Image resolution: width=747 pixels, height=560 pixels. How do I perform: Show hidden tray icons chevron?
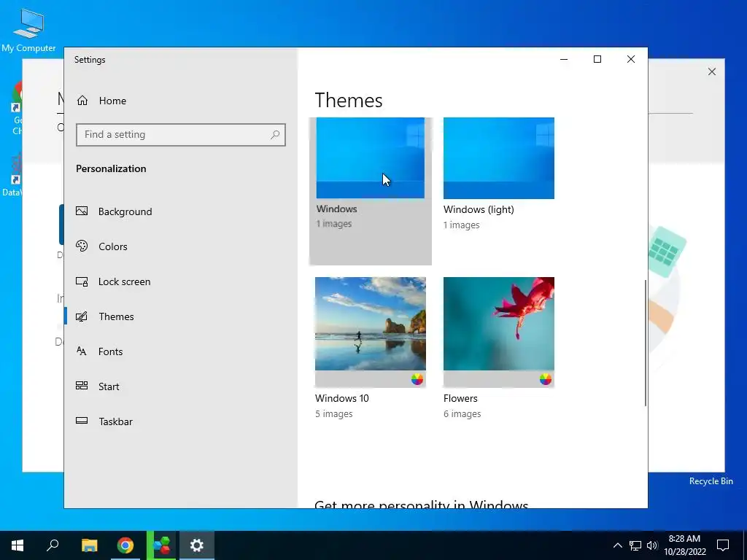(x=617, y=545)
